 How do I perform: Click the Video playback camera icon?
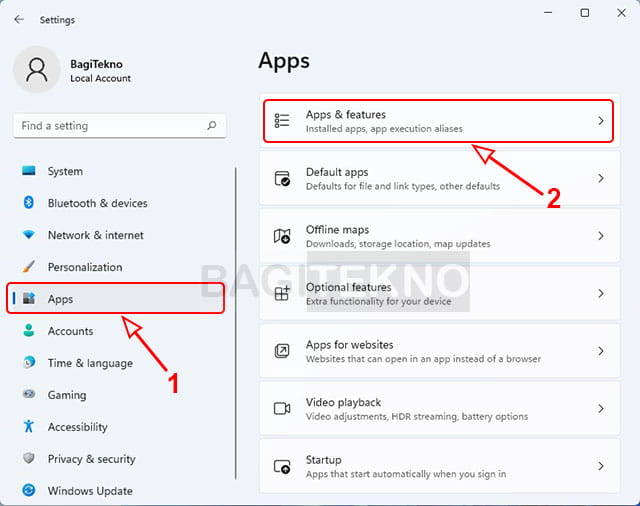[282, 408]
